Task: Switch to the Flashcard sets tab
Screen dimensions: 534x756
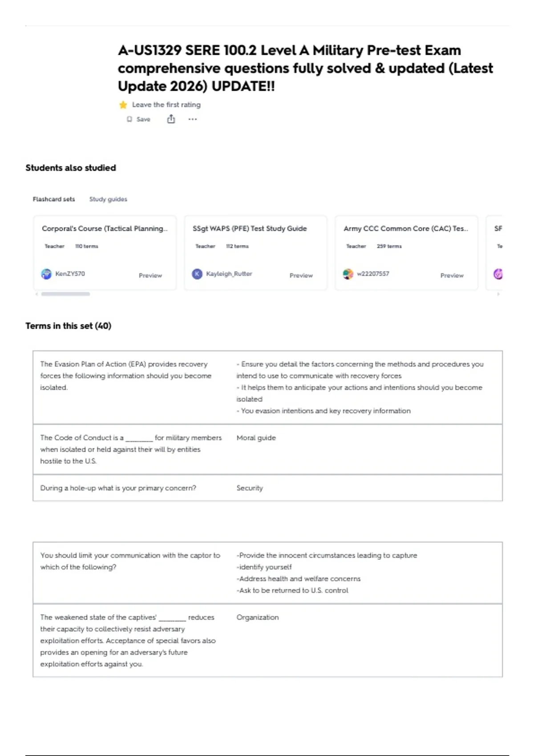Action: 54,199
